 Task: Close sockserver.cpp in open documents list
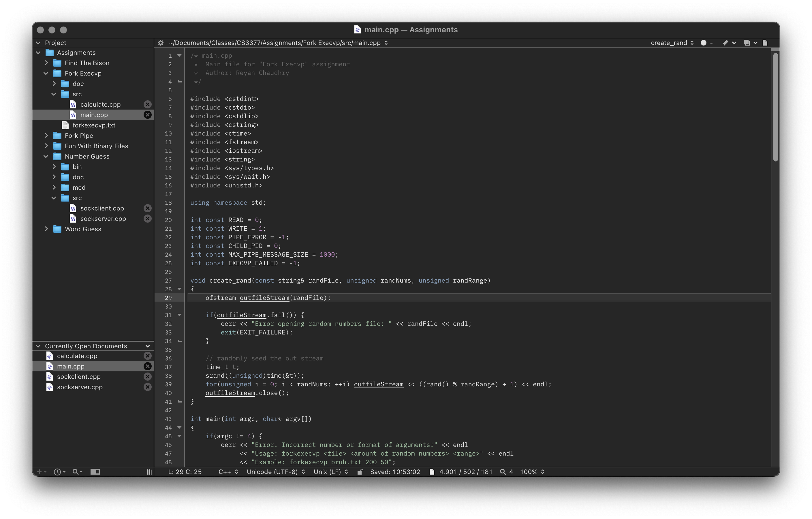(x=147, y=387)
